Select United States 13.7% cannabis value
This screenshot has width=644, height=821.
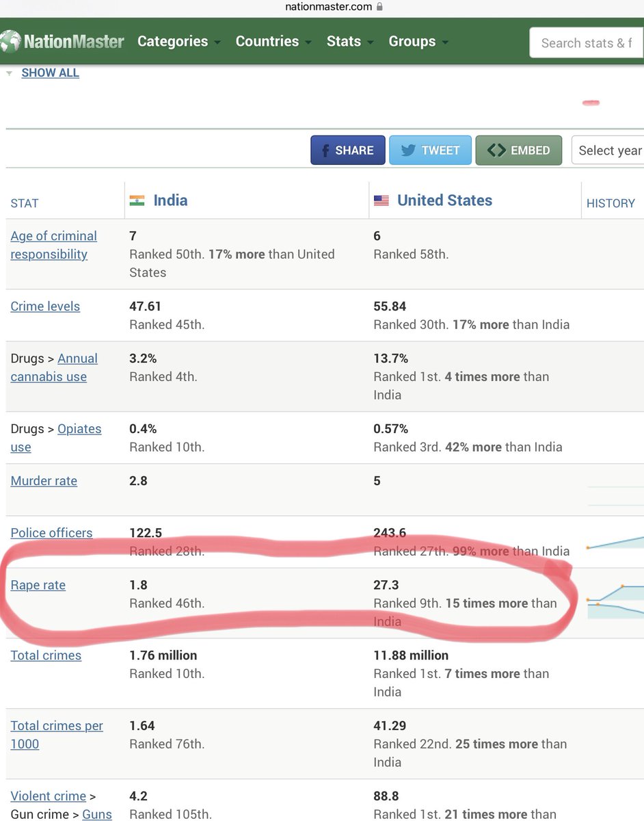(391, 359)
